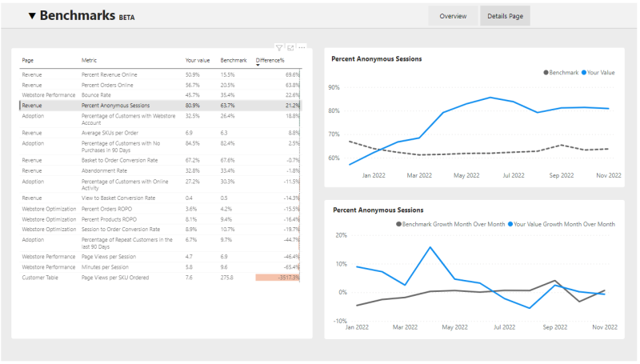Toggle the Benchmark legend dot
The height and width of the screenshot is (364, 640).
tap(546, 73)
